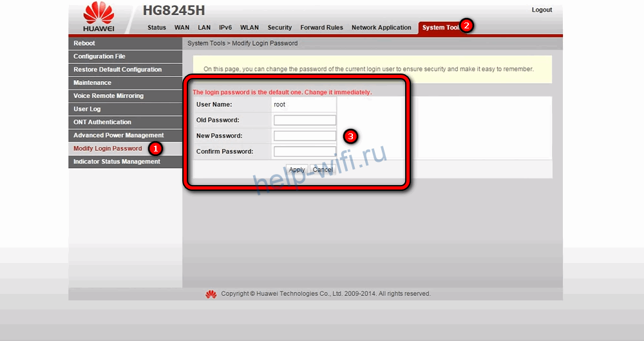Image resolution: width=644 pixels, height=341 pixels.
Task: Click the 'New Password:' label
Action: click(x=219, y=136)
